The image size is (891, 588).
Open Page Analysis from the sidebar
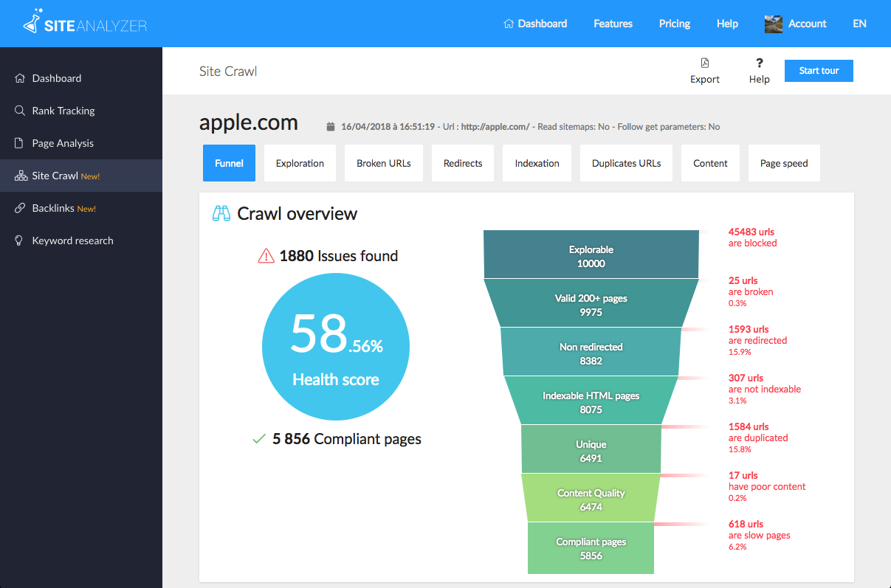pyautogui.click(x=63, y=143)
